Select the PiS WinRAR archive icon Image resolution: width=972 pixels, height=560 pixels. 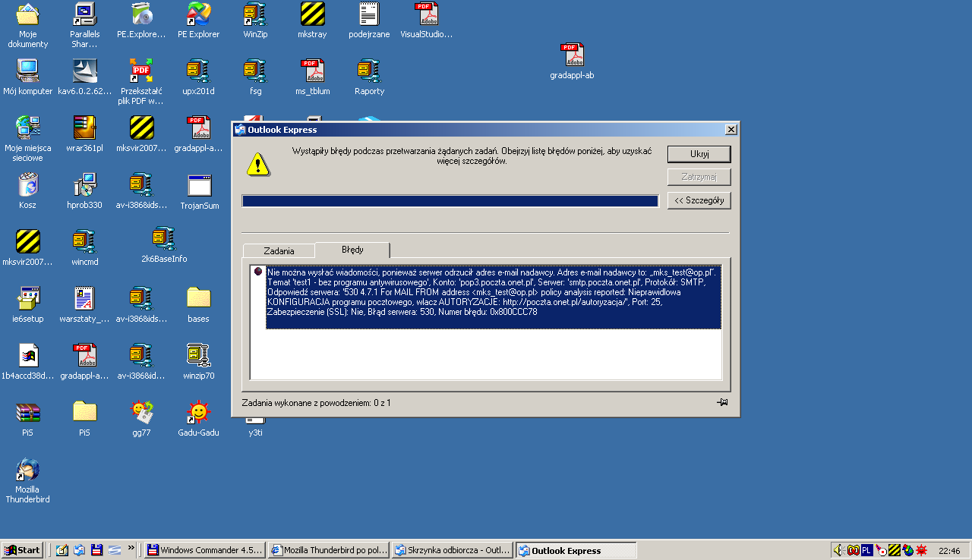(28, 419)
